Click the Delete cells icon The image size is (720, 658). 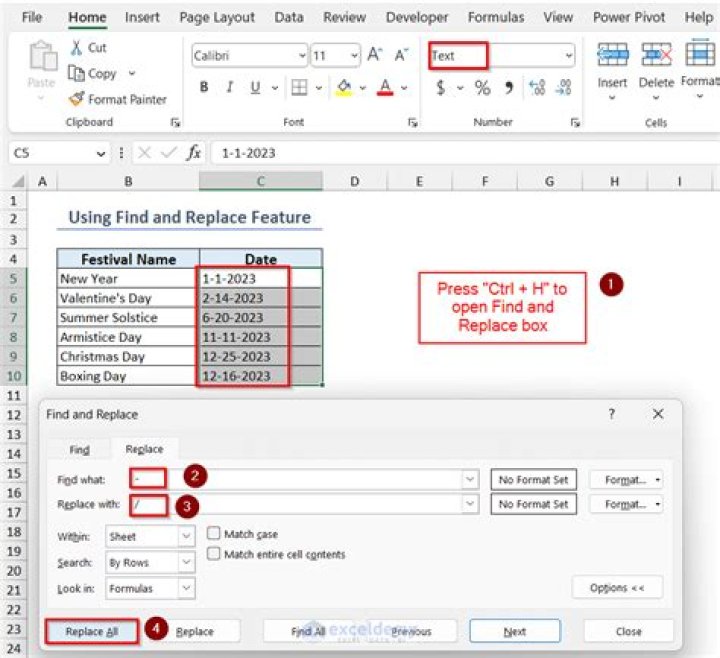tap(656, 55)
